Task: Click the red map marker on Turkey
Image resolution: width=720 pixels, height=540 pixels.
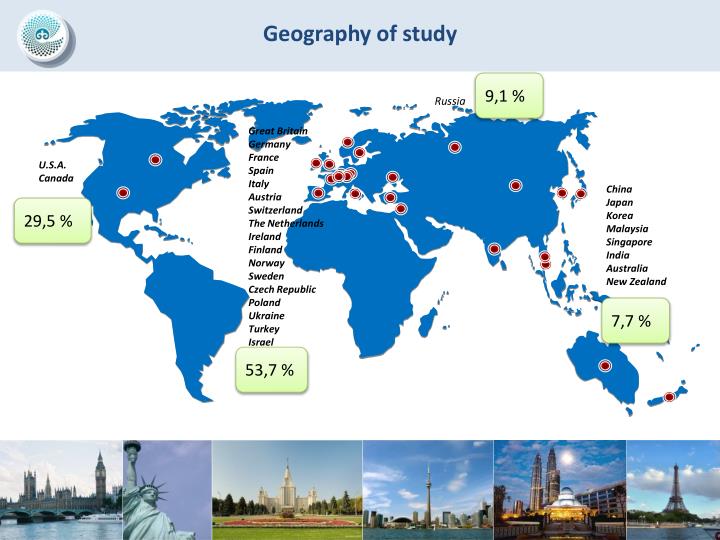Action: pos(390,197)
